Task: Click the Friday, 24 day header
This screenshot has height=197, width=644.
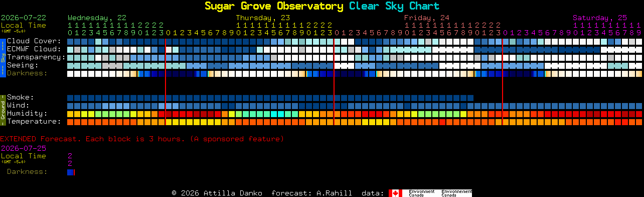Action: (x=427, y=17)
